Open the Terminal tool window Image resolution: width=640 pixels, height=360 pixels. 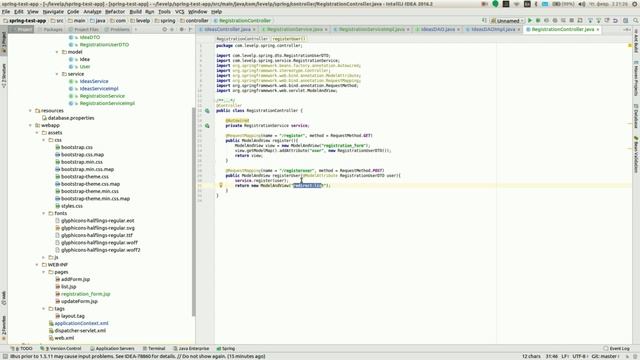[154, 349]
